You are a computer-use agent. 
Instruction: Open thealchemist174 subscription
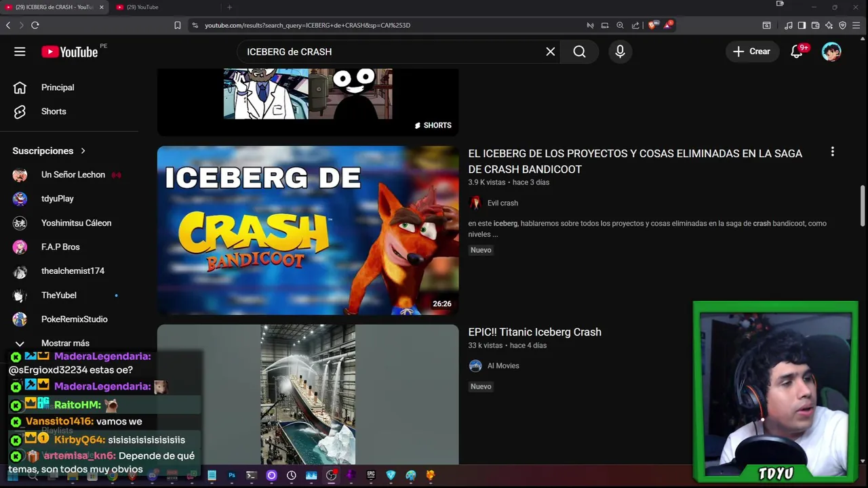[x=73, y=271]
